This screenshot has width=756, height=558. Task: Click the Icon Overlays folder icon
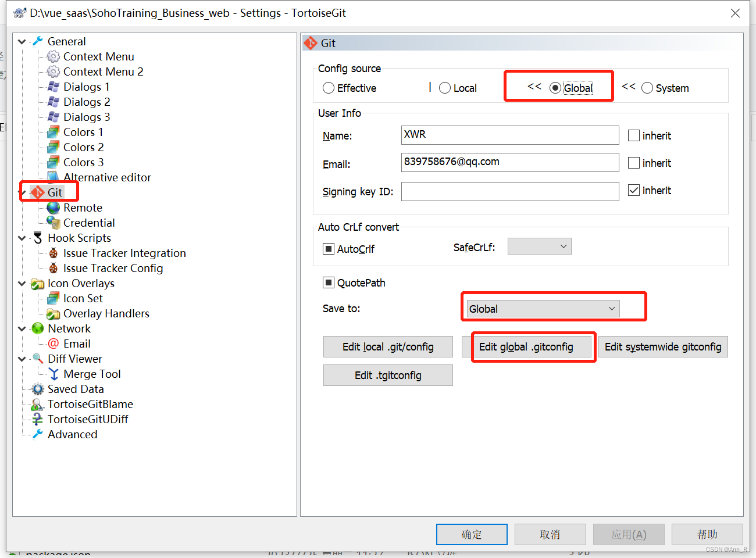38,283
